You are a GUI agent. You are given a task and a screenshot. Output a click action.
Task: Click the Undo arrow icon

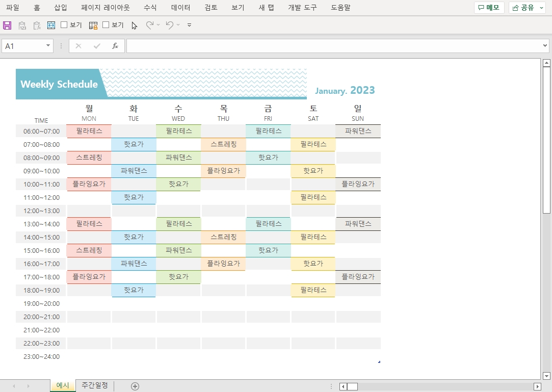pos(170,25)
